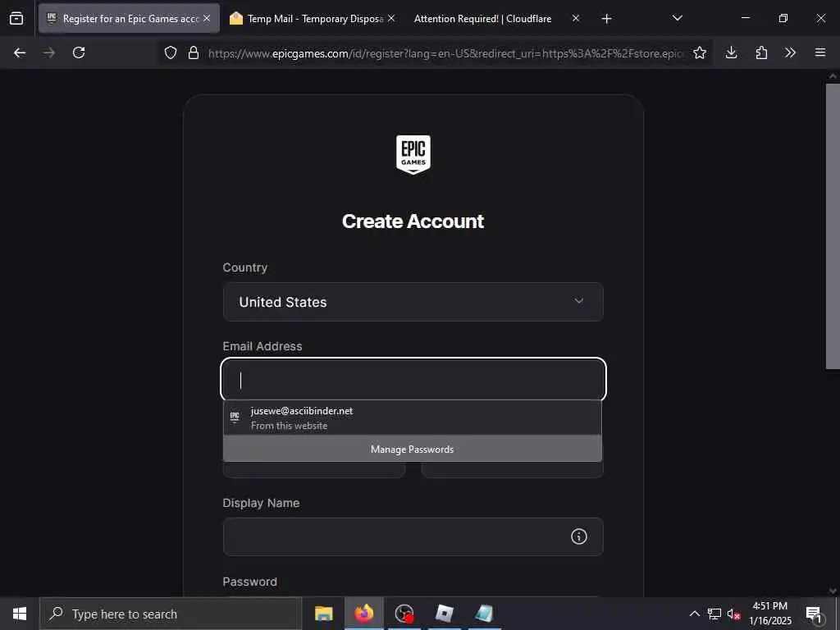Open the clock showing 4:51 PM
The height and width of the screenshot is (630, 840).
point(769,614)
